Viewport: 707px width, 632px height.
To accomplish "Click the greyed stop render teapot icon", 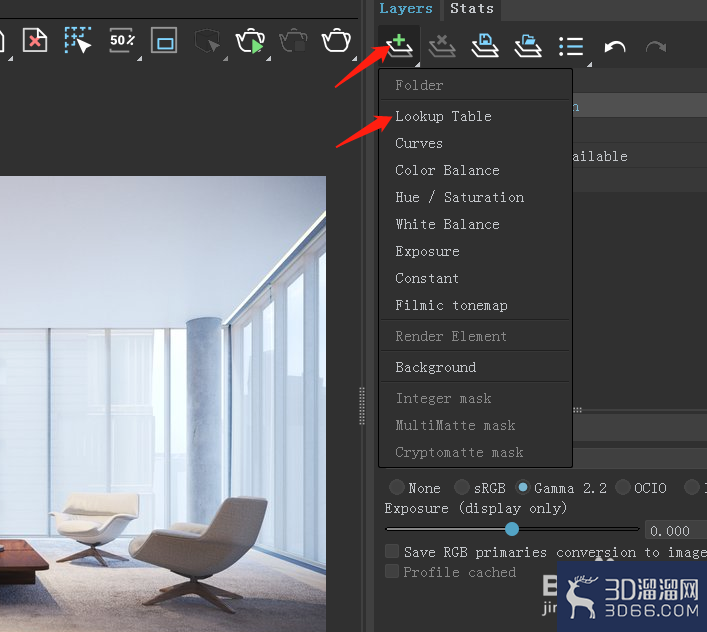I will (x=293, y=41).
